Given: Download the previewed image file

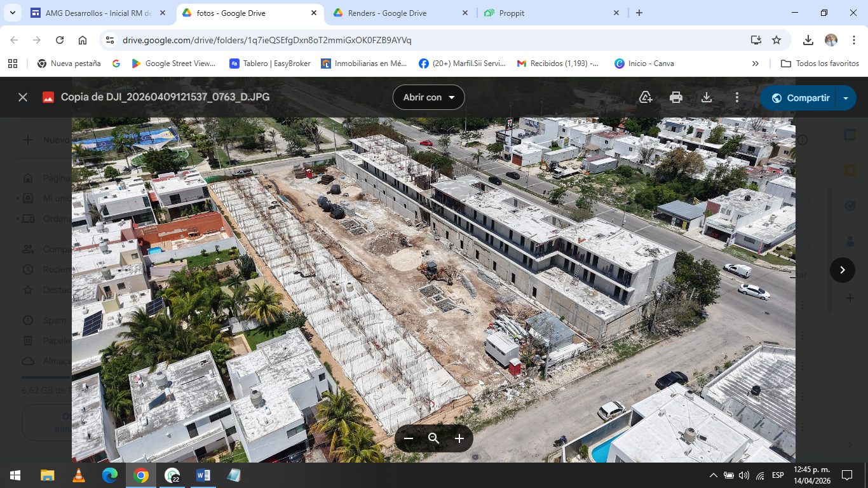Looking at the screenshot, I should pyautogui.click(x=707, y=97).
